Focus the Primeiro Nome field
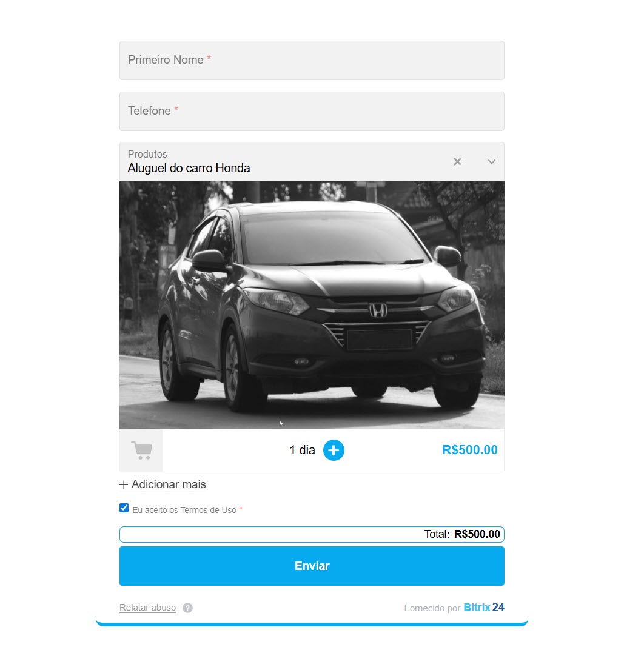 point(312,60)
